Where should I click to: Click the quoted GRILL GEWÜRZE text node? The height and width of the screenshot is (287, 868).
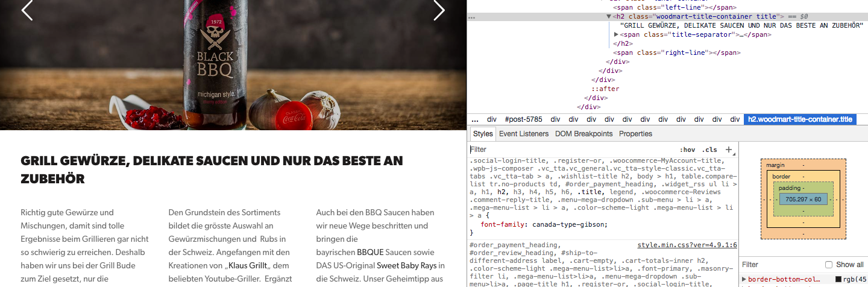[741, 25]
